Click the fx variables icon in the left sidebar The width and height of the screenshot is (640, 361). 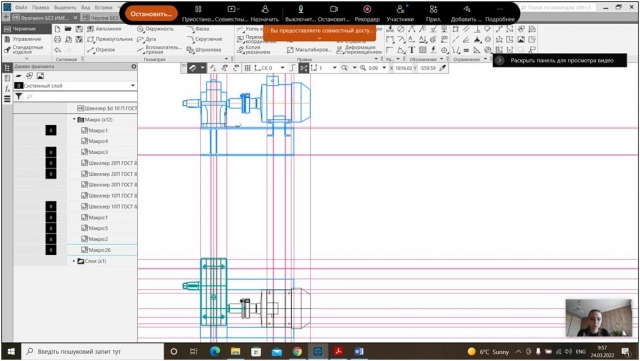pyautogui.click(x=7, y=88)
